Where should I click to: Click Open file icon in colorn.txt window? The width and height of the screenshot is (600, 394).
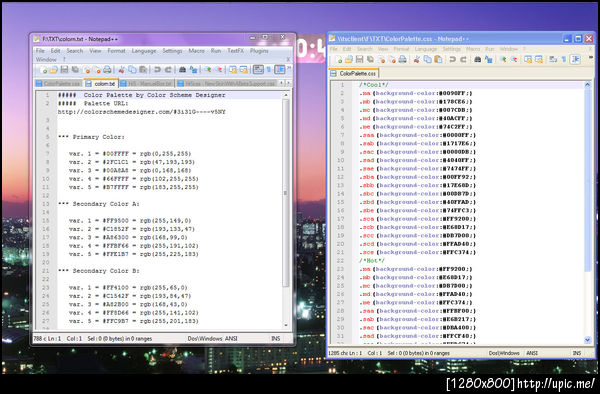coord(53,70)
